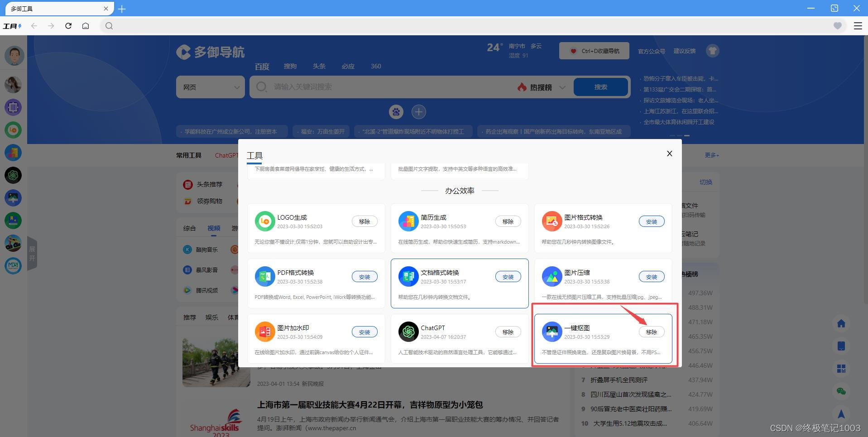Install 图片压缩 tool

coord(652,277)
